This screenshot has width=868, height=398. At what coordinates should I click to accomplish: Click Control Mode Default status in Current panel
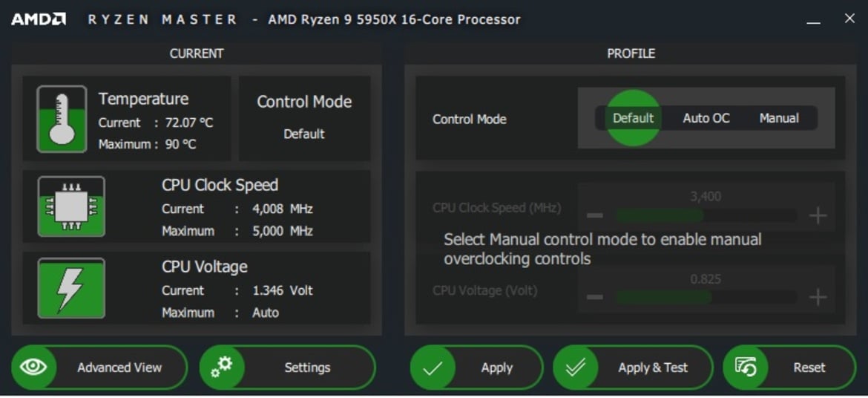(x=304, y=134)
